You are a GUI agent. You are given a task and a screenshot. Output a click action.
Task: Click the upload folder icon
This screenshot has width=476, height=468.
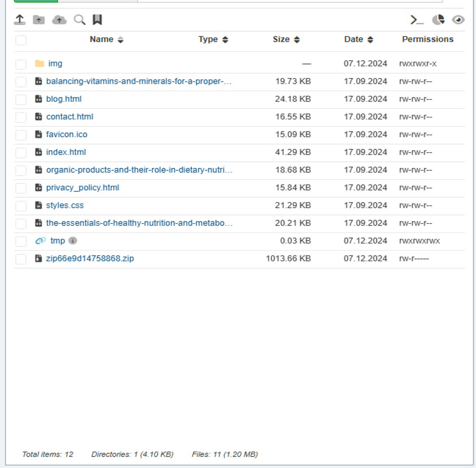[x=39, y=20]
